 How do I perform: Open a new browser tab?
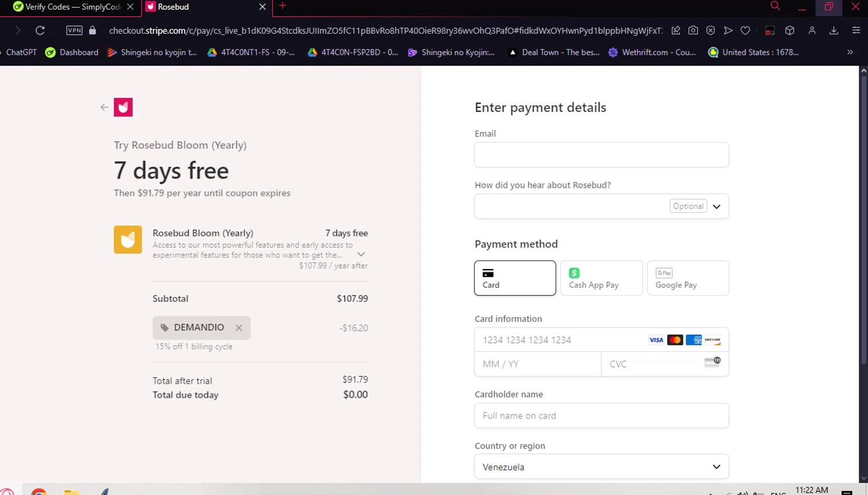point(282,6)
